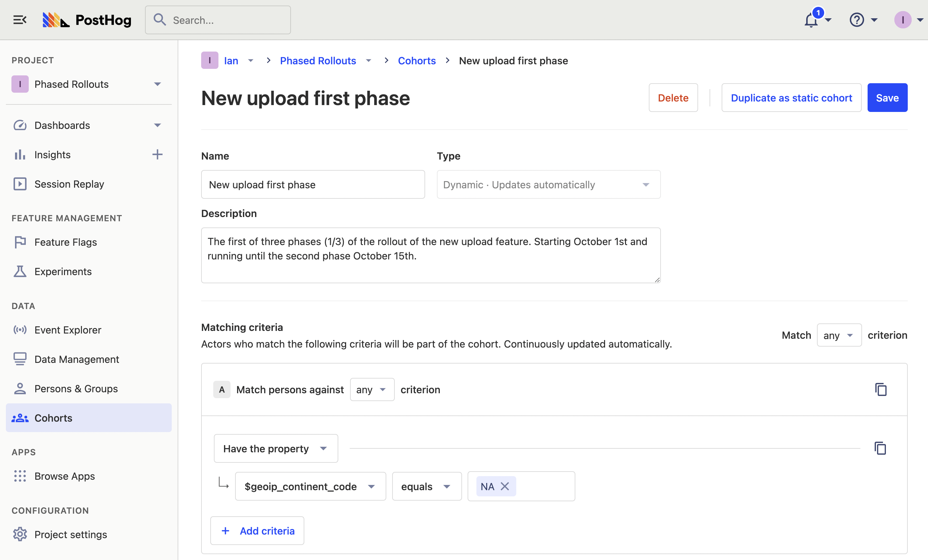Click the Session Replay sidebar icon

[20, 184]
